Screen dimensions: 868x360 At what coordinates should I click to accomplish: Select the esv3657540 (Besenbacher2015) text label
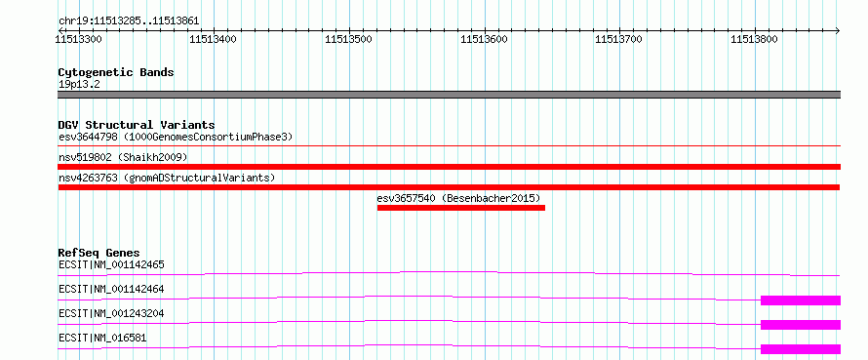(x=459, y=198)
